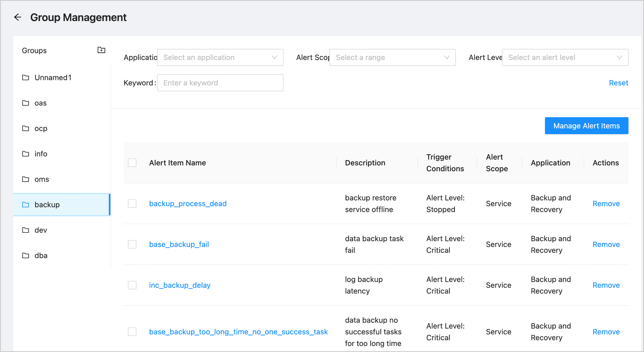Click the folder icon next to Unnamed1

click(26, 78)
